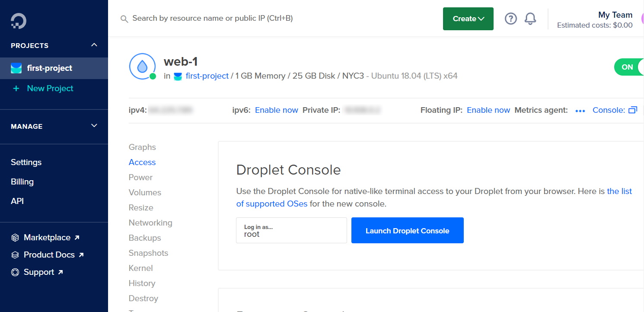
Task: Open the Marketplace link
Action: (x=47, y=238)
